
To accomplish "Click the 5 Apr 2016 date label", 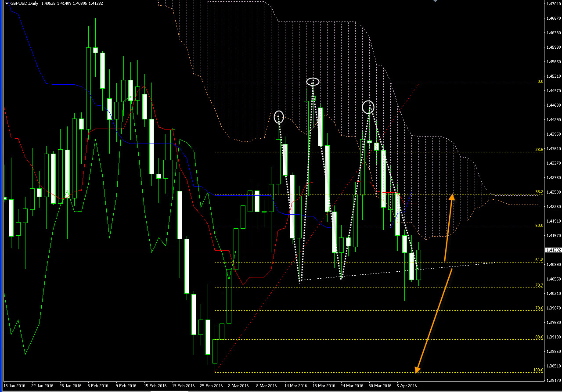I will pos(407,386).
